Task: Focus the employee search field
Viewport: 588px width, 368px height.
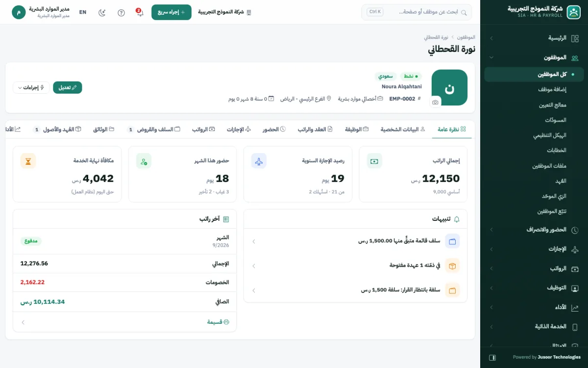Action: pos(416,12)
